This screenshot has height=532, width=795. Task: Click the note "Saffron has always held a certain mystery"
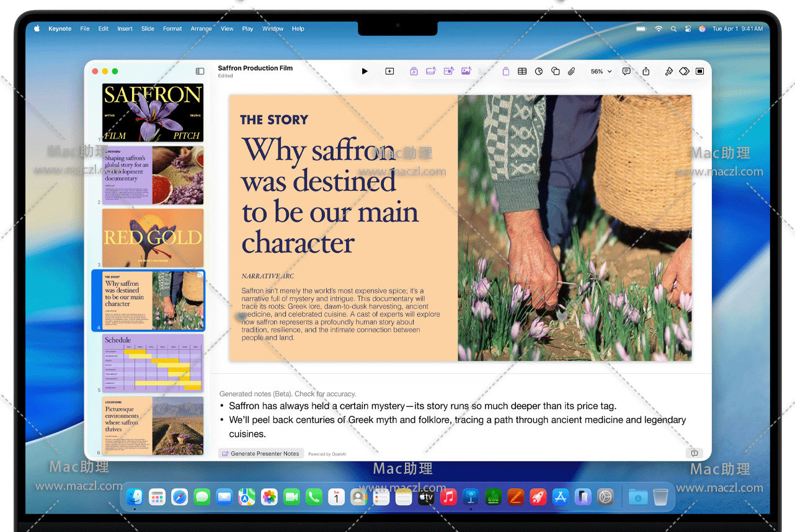click(x=423, y=406)
